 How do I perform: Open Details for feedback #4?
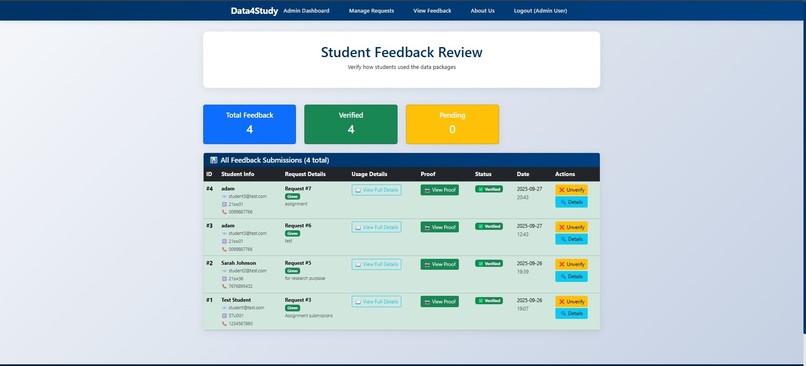(x=571, y=202)
